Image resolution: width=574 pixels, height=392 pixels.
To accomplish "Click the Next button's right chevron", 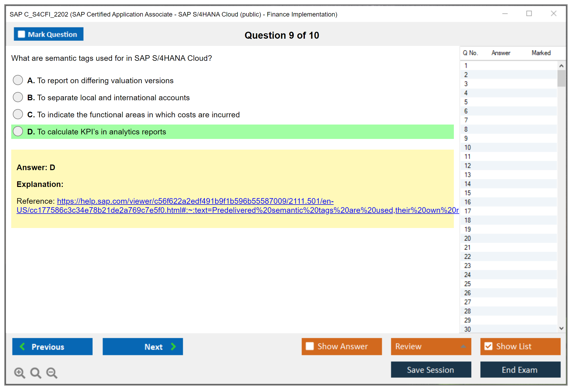I will click(174, 346).
